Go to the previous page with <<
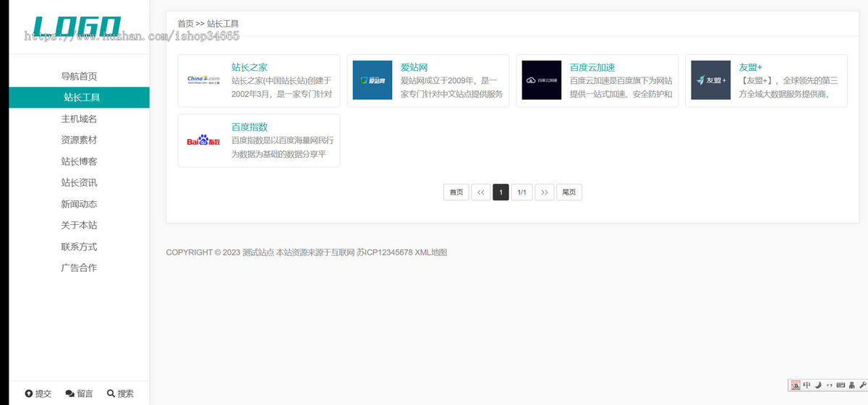The image size is (868, 405). tap(481, 192)
